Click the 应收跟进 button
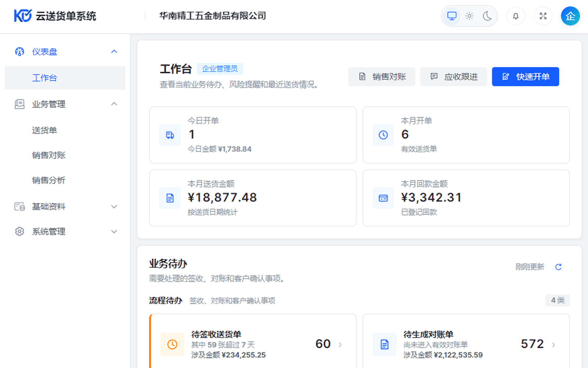 pyautogui.click(x=453, y=77)
